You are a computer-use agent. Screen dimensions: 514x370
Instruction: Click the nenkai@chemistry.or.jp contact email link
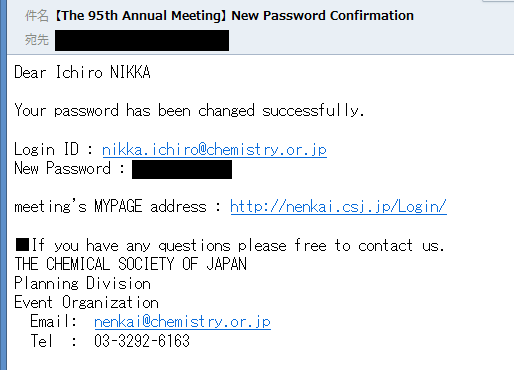pos(182,322)
